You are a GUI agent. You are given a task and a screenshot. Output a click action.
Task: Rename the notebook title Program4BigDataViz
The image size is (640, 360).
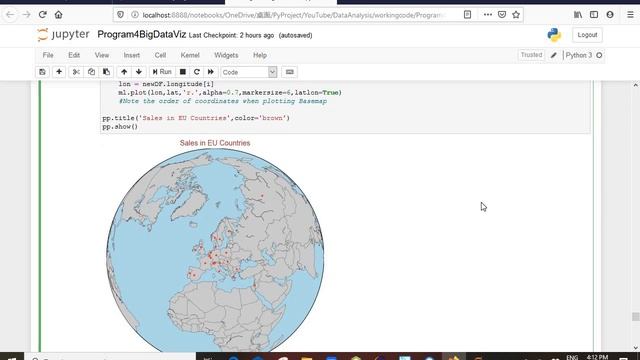pyautogui.click(x=142, y=35)
